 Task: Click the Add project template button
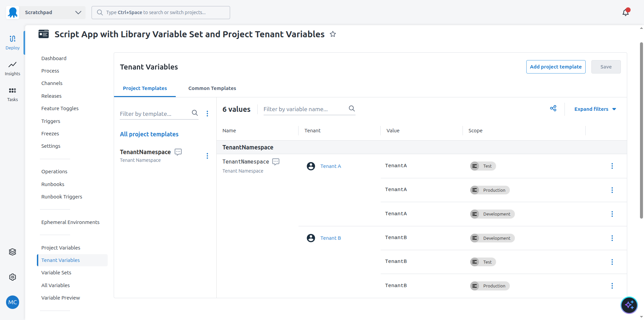pyautogui.click(x=555, y=66)
